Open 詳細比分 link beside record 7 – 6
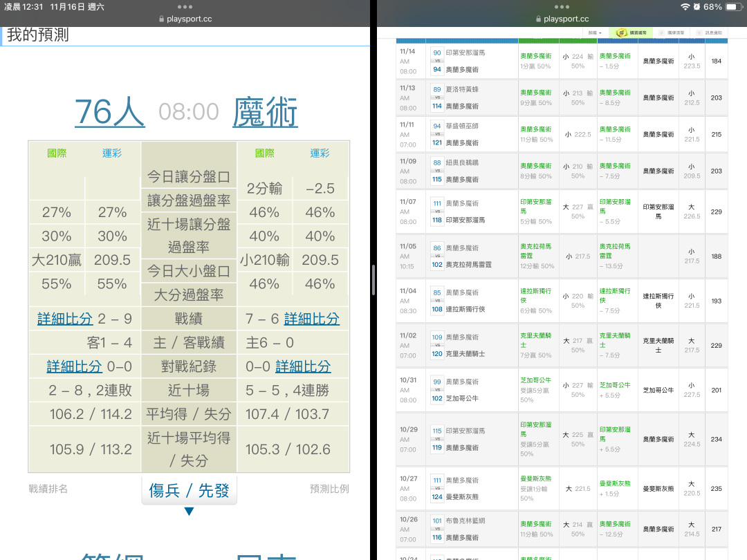 312,319
